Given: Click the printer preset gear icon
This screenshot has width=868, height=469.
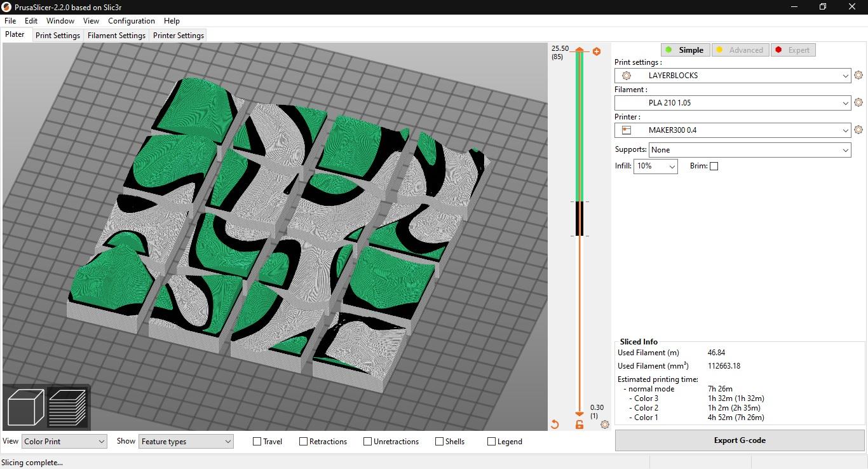Looking at the screenshot, I should tap(858, 130).
